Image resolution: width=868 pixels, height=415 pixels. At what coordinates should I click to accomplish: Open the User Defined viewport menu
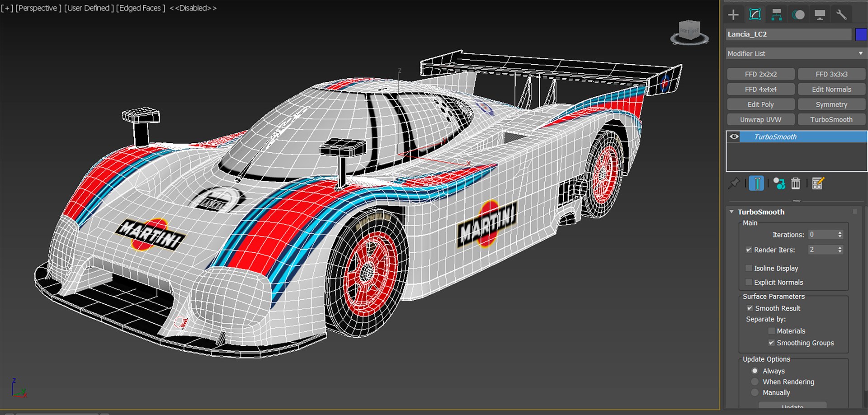[x=89, y=8]
